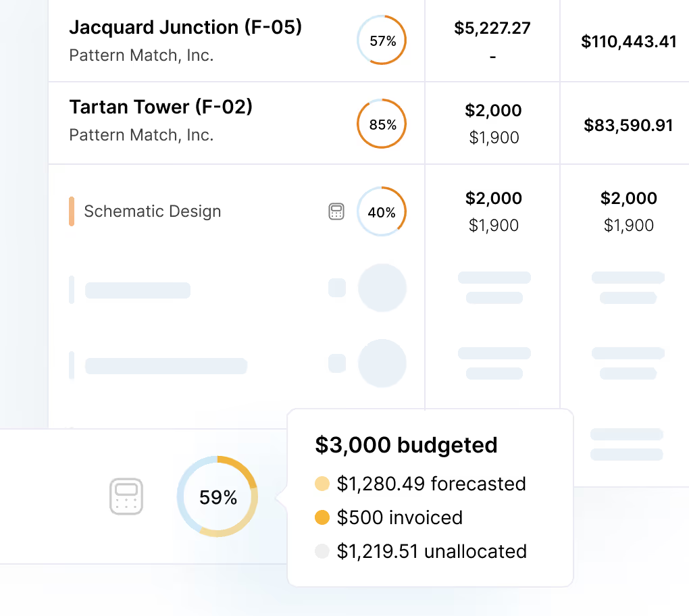Viewport: 689px width, 616px height.
Task: Click the orange invoiced legend dot
Action: (x=322, y=517)
